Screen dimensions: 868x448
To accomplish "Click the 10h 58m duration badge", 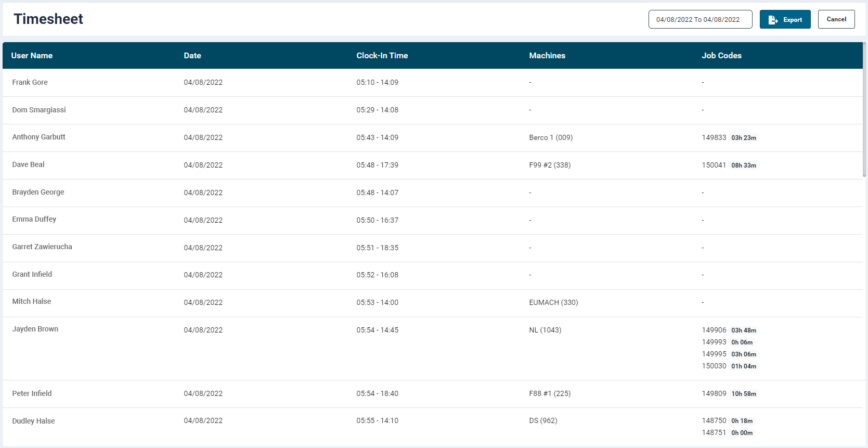I will (743, 394).
